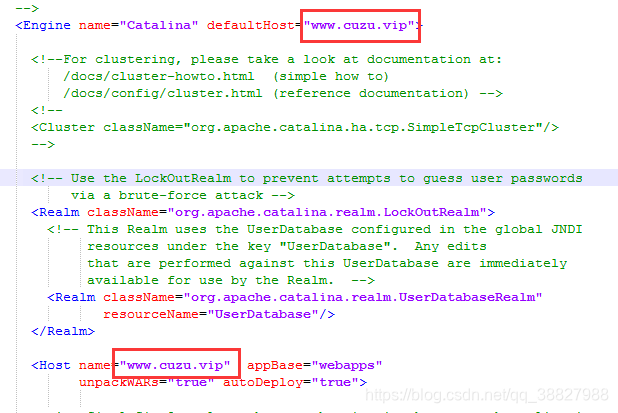Click the Host name value www.cuzu.vip
The height and width of the screenshot is (413, 618).
click(175, 365)
